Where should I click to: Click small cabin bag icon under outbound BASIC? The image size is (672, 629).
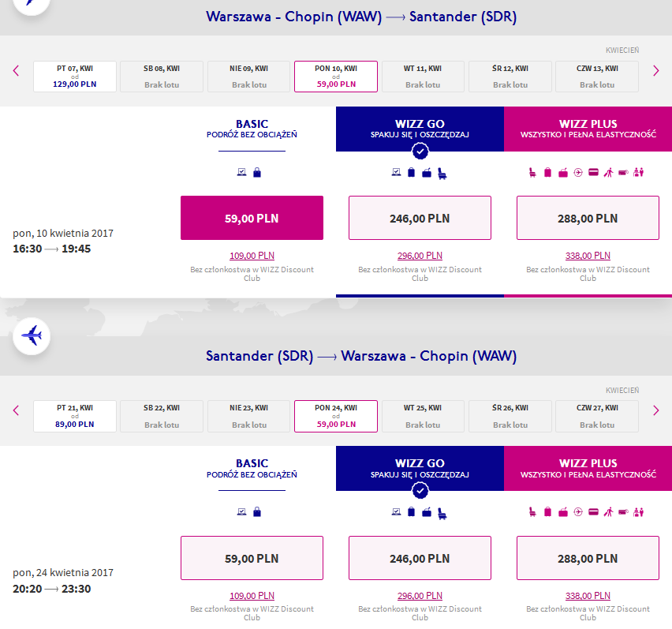[257, 172]
